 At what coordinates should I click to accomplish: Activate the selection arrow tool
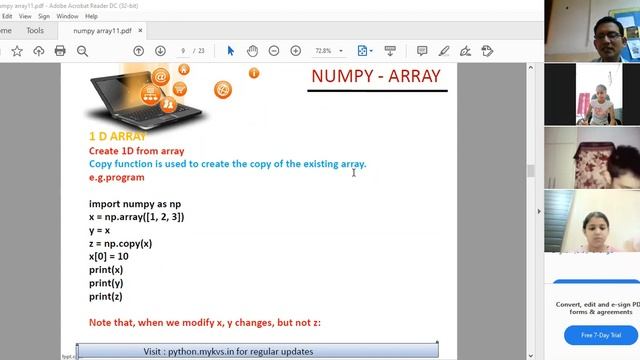[231, 51]
